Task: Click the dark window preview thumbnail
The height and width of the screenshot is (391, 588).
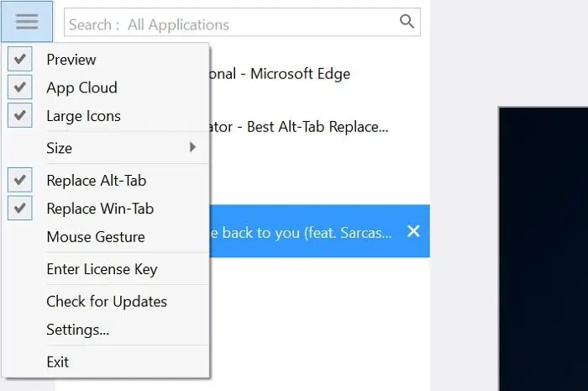Action: coord(543,249)
